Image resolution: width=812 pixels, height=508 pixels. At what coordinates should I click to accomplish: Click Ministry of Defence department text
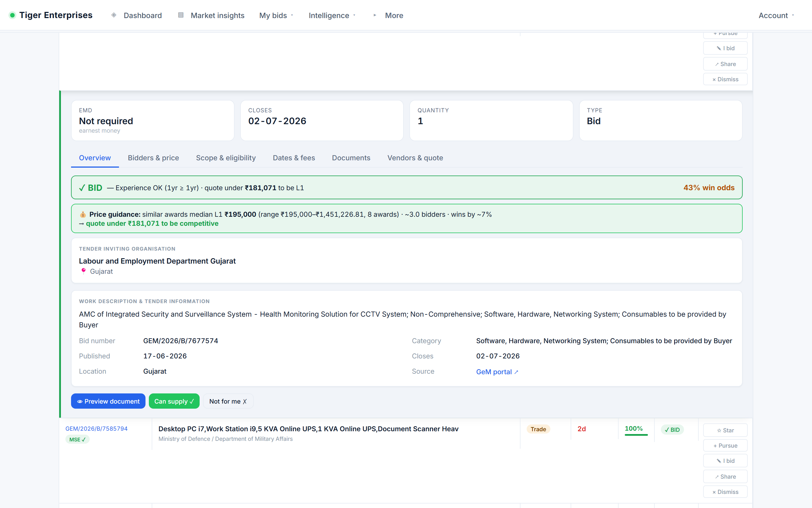pyautogui.click(x=226, y=439)
